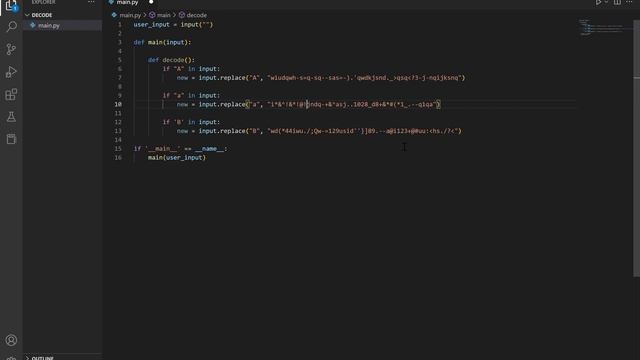Click the minimap code preview
Image resolution: width=640 pixels, height=360 pixels.
click(602, 27)
